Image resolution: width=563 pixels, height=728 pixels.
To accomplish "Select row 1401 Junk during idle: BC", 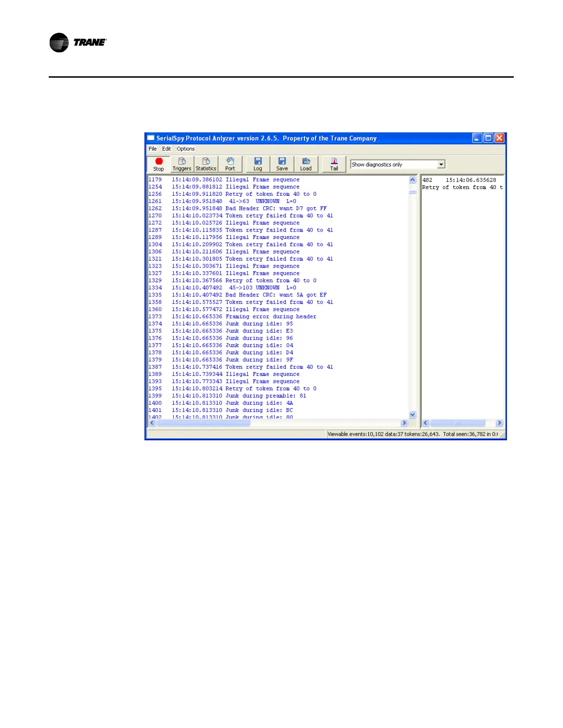I will [x=221, y=410].
